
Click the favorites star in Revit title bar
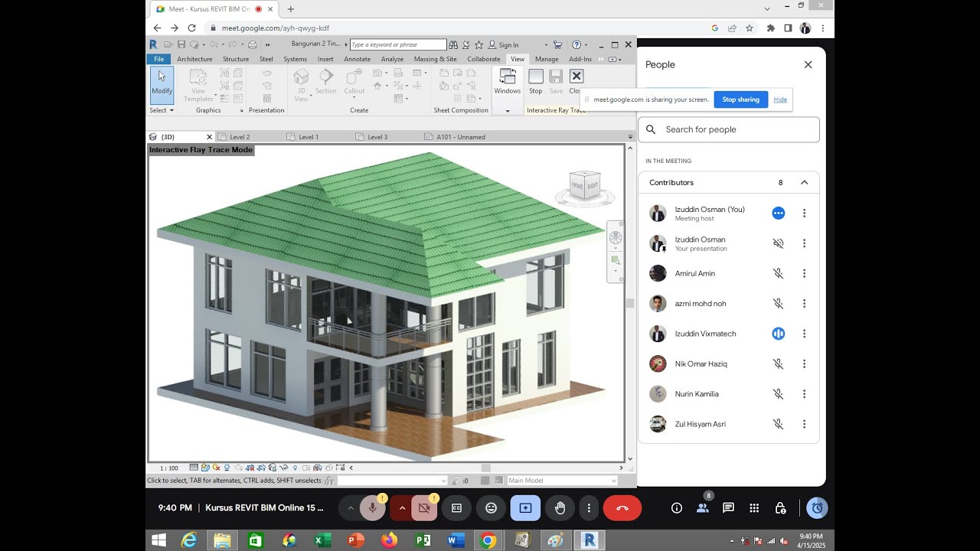[479, 44]
